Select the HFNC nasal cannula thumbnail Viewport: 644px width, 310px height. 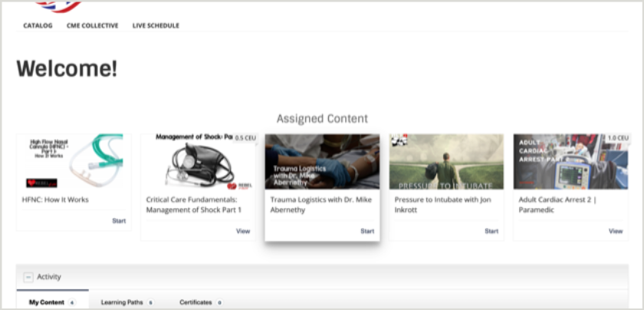74,162
